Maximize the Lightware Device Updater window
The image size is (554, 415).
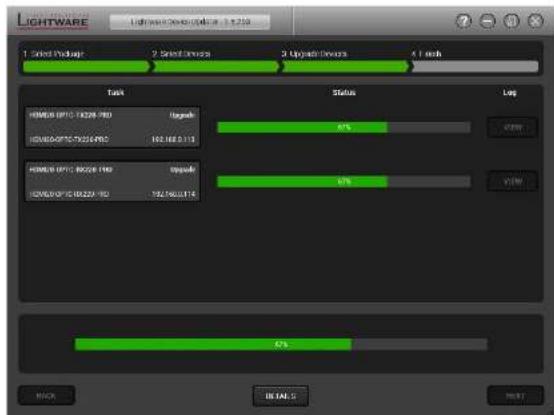pos(512,21)
